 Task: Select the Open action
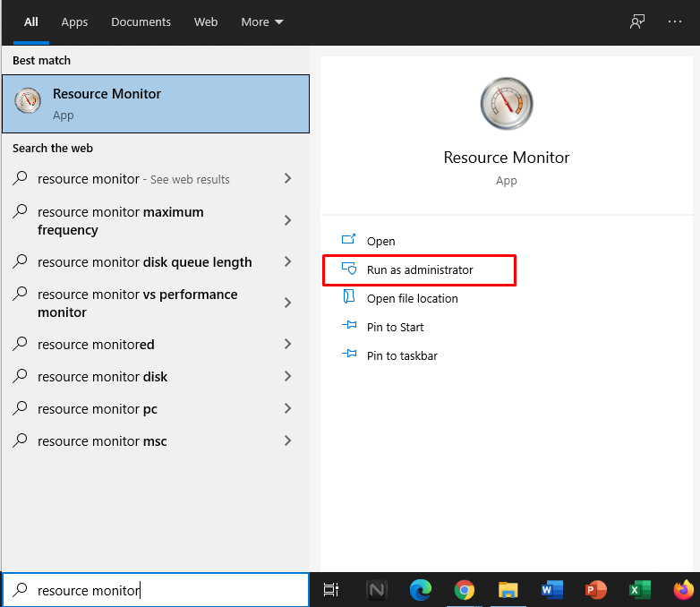click(380, 241)
